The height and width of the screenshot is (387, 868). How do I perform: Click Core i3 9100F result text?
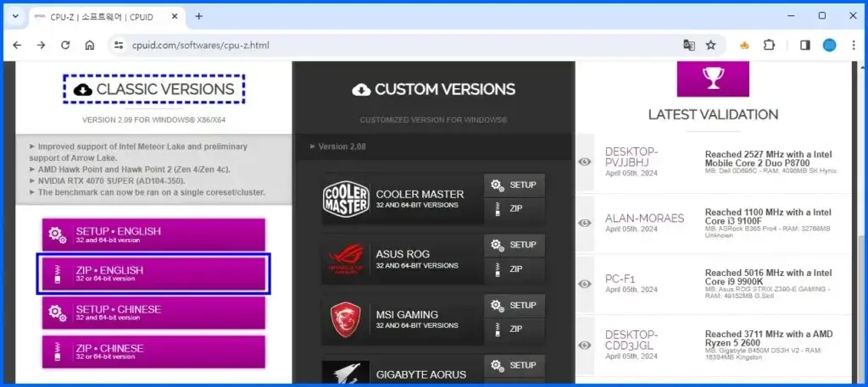(x=768, y=217)
